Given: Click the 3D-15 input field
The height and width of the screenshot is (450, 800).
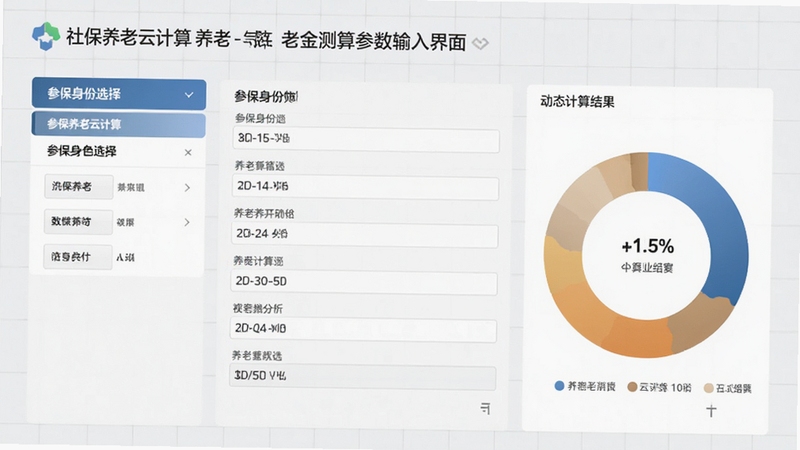Looking at the screenshot, I should [365, 140].
